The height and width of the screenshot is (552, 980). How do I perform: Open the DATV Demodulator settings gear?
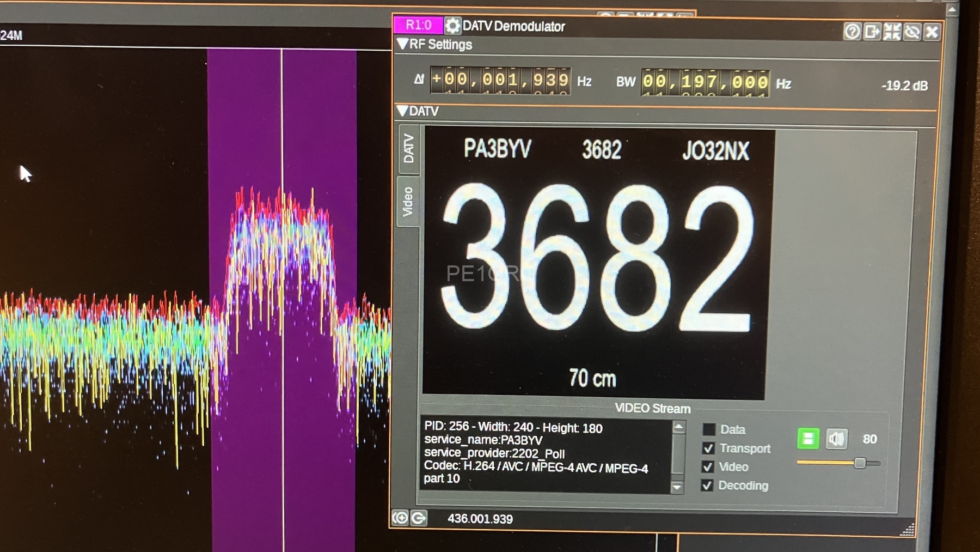[x=452, y=26]
